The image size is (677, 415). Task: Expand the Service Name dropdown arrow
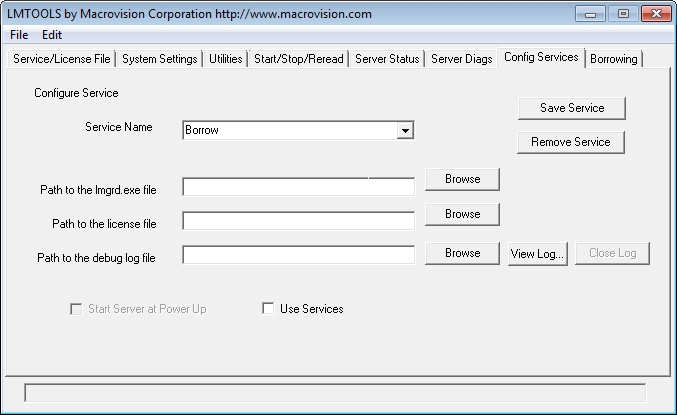point(405,130)
